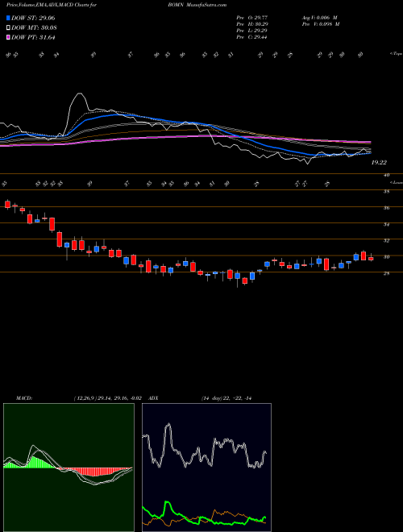Click the last red candlestick on the right
Screen dimensions: 403x532
371,259
